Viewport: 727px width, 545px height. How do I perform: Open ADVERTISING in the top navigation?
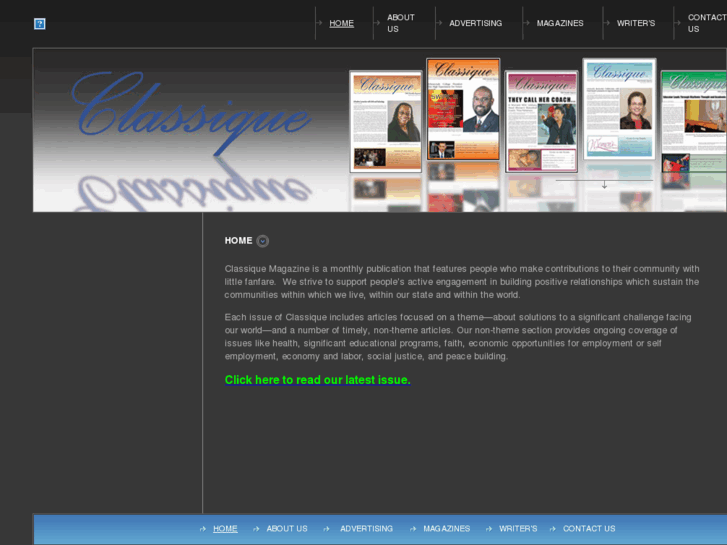[x=475, y=23]
